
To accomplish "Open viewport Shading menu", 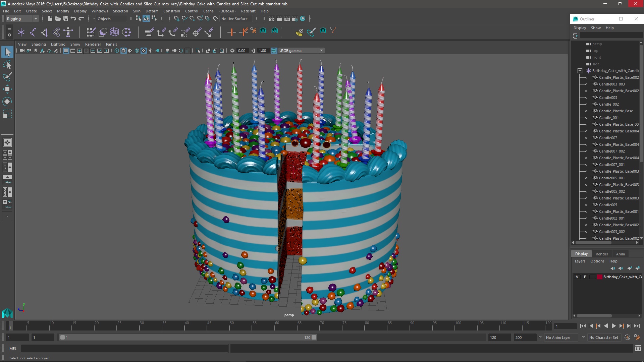I will pos(39,44).
